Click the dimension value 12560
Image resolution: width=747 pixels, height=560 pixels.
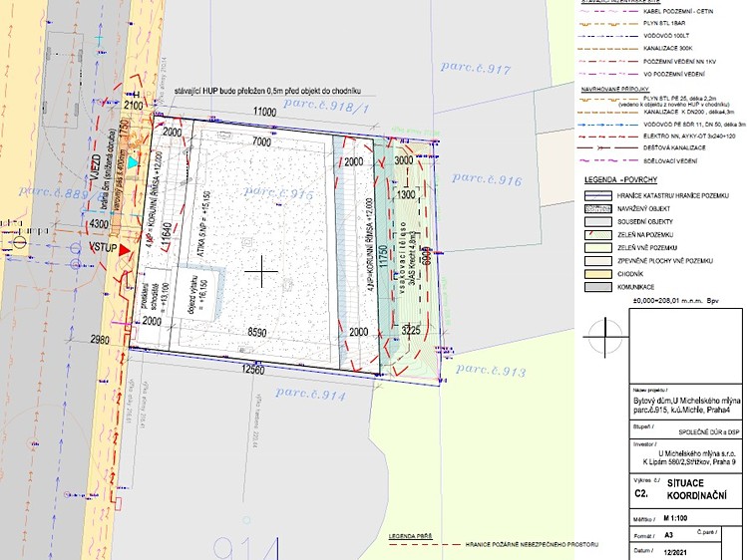253,370
